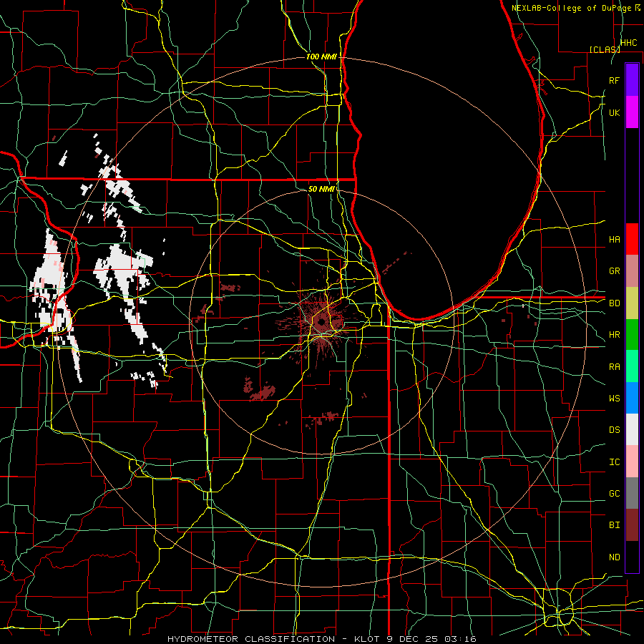Image resolution: width=644 pixels, height=644 pixels.
Task: Click the GC gray legend swatch
Action: [632, 493]
